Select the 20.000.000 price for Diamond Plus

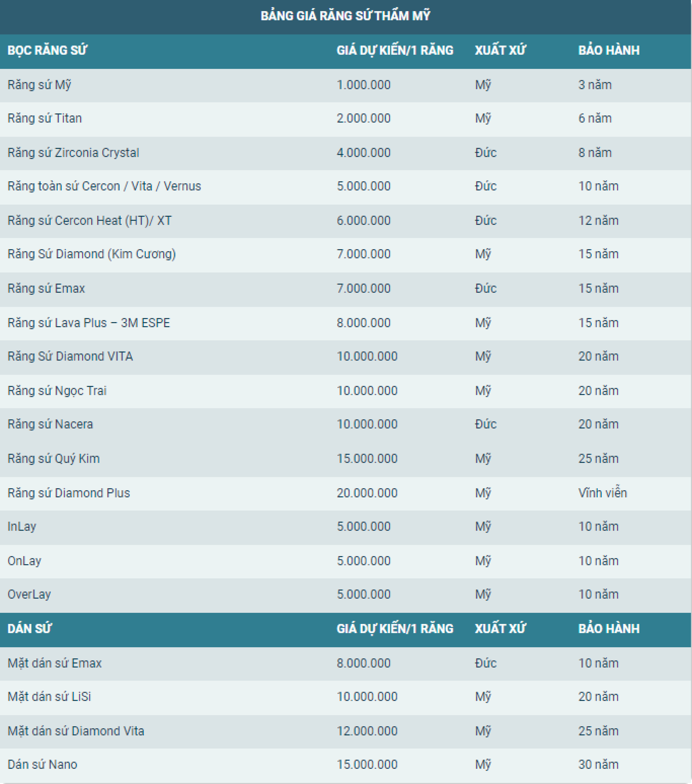[x=367, y=493]
